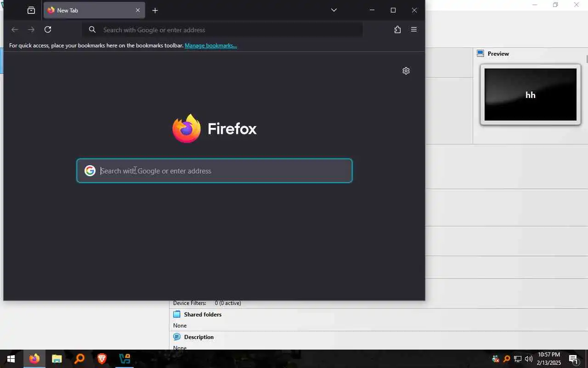Click the Description speech bubble icon
Viewport: 588px width, 368px height.
pyautogui.click(x=177, y=337)
